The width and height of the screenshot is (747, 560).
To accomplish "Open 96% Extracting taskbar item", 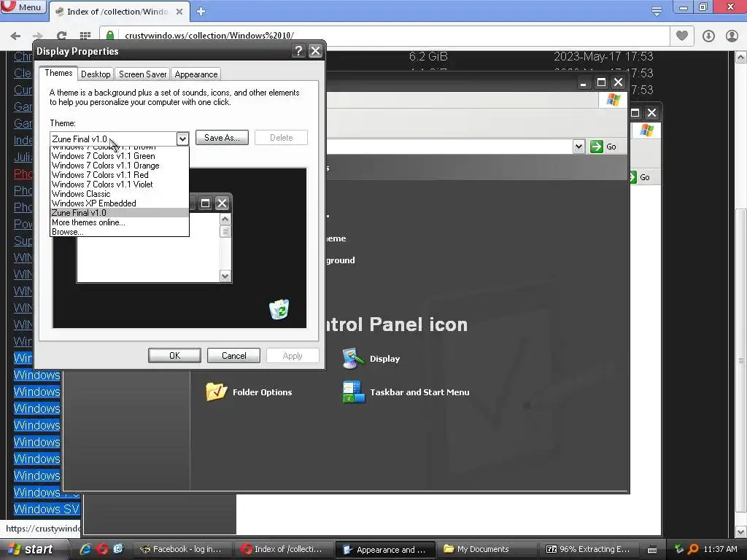I will tap(589, 549).
